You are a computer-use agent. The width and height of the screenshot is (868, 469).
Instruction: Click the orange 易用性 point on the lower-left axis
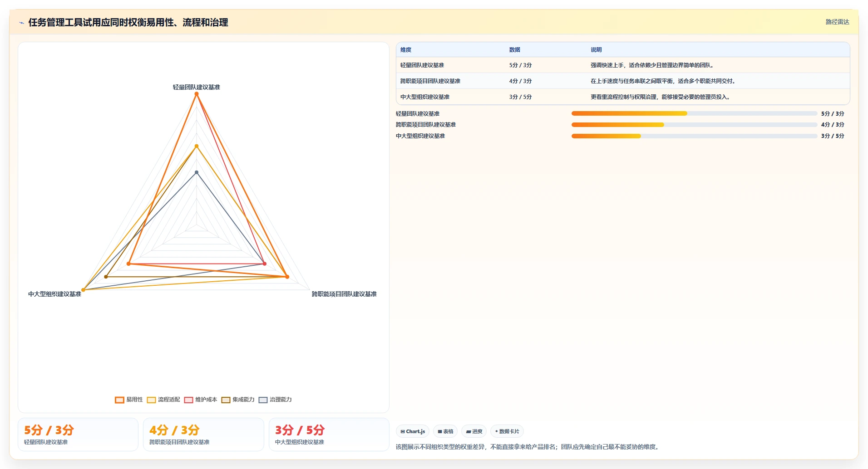pos(129,264)
